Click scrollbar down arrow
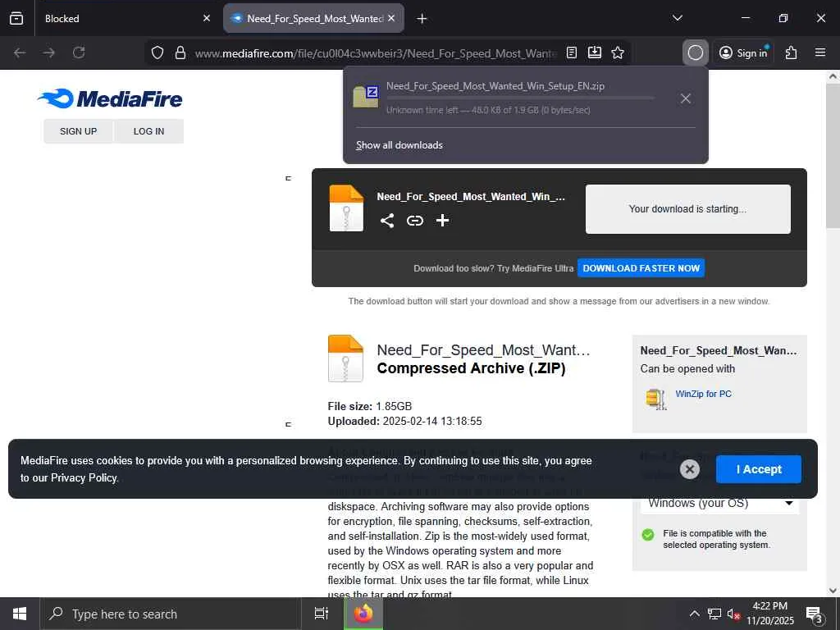Screen dimensions: 840x630 point(833,591)
